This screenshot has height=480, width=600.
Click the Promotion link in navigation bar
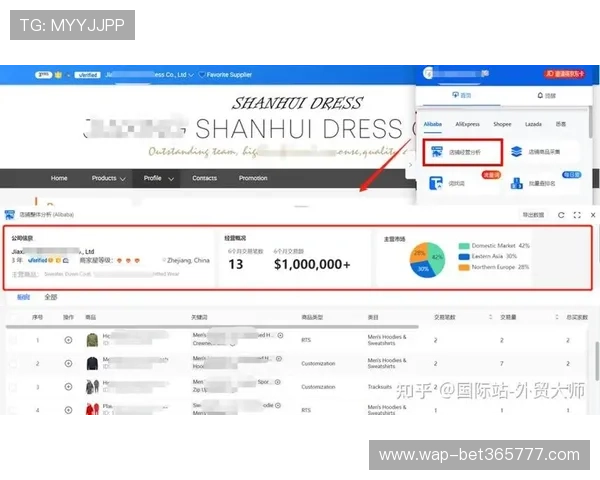click(253, 178)
